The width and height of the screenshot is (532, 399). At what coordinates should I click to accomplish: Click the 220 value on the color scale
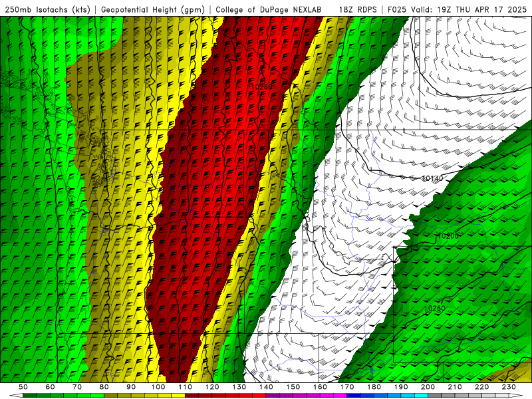coord(482,387)
